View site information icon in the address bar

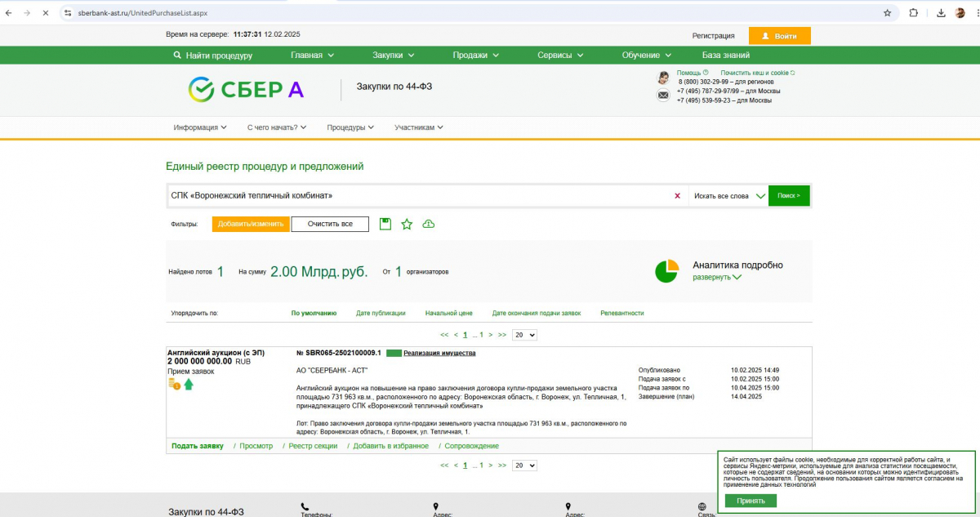68,13
